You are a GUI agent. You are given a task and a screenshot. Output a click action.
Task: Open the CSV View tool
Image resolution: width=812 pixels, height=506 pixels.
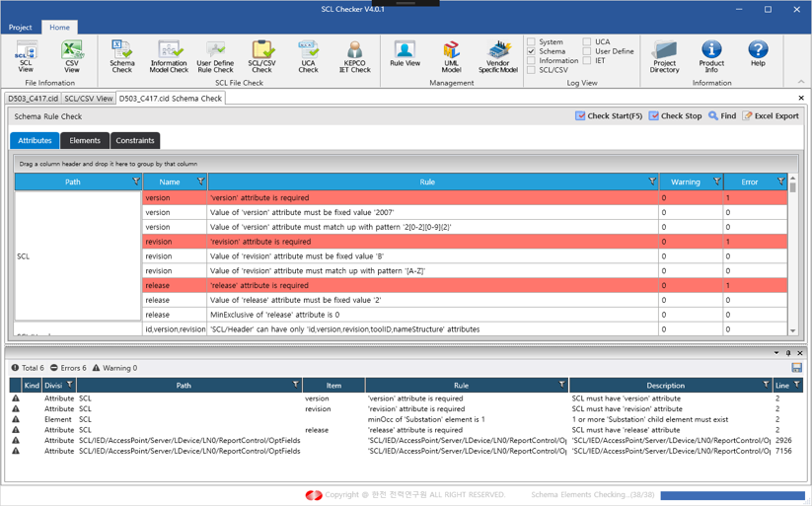(x=72, y=56)
